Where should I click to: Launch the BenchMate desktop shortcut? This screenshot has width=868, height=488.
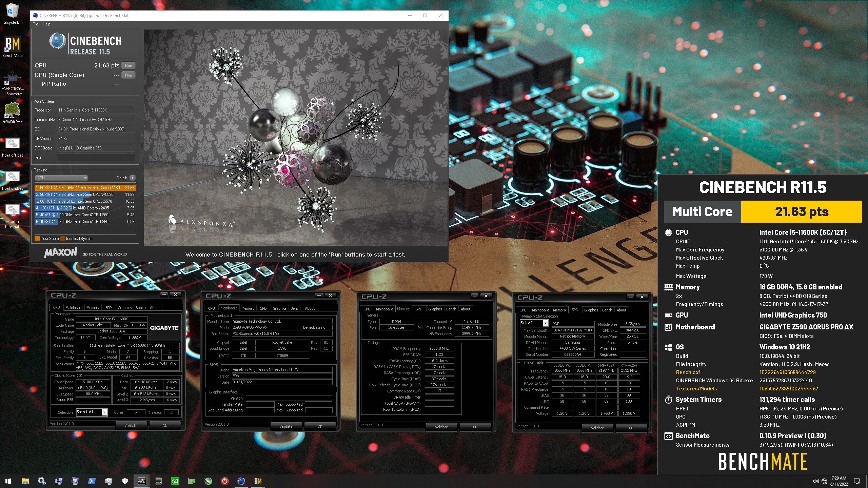coord(12,47)
